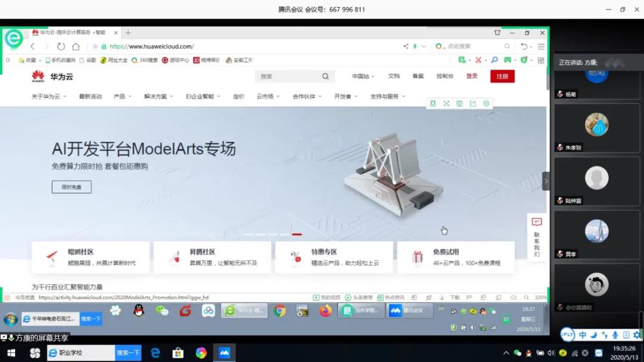Open the 文档 link
This screenshot has height=362, width=644.
(394, 76)
